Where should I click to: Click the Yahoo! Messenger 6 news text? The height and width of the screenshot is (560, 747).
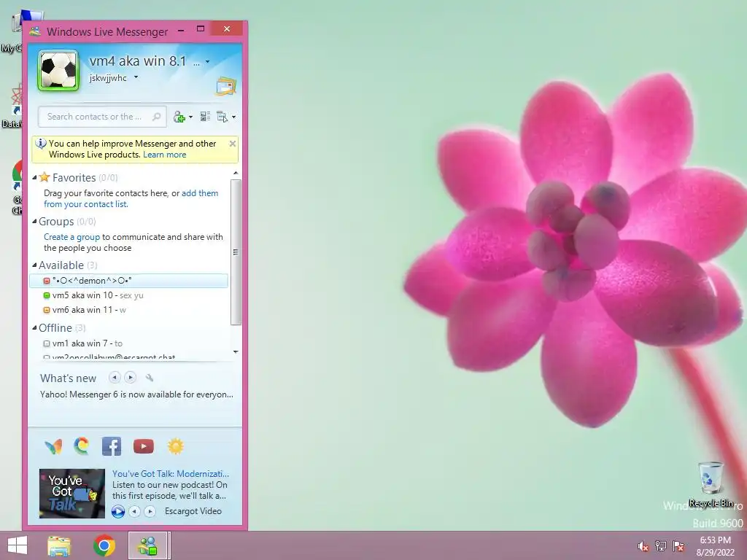(136, 394)
